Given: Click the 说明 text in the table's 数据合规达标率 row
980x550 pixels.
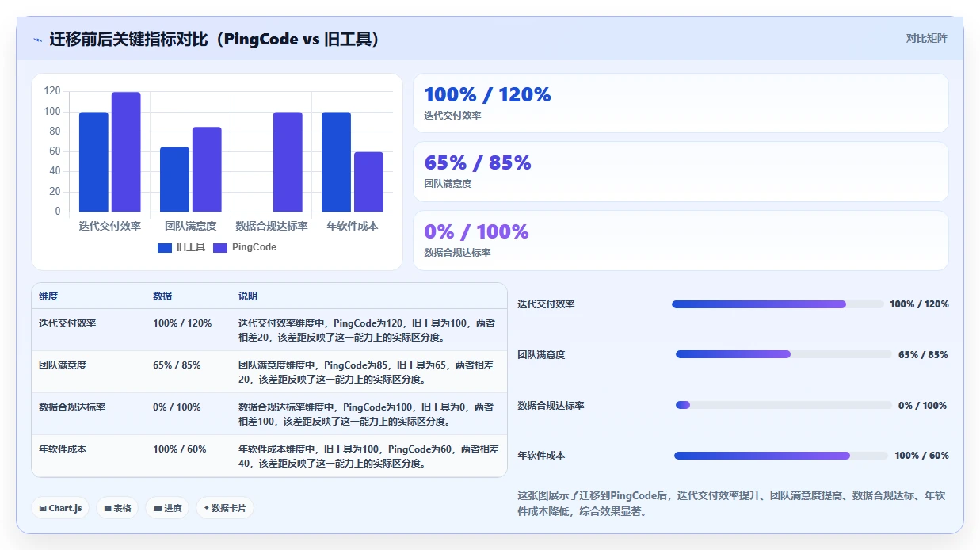Looking at the screenshot, I should click(367, 414).
